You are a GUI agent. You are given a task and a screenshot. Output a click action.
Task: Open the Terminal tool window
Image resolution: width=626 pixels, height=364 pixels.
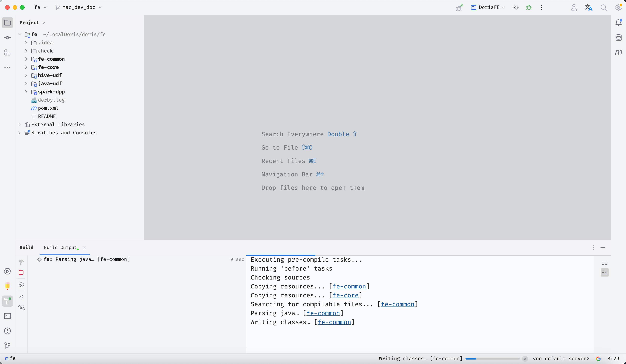pyautogui.click(x=7, y=316)
